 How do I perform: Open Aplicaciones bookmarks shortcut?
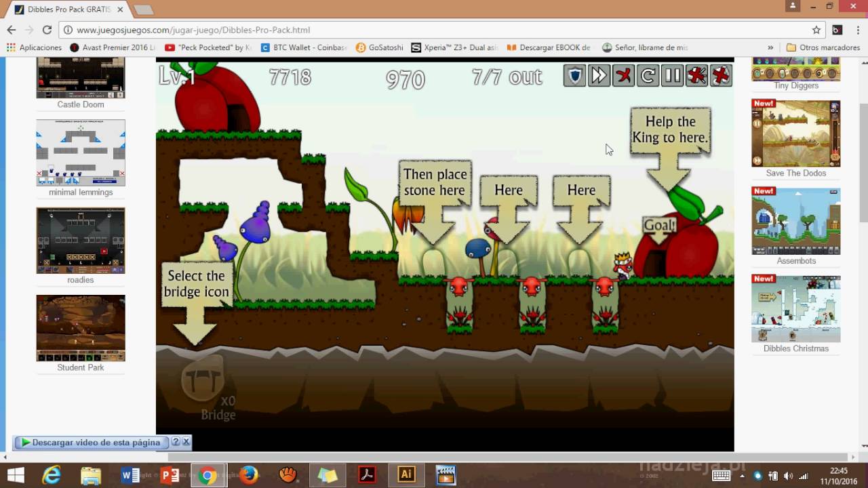click(x=34, y=47)
